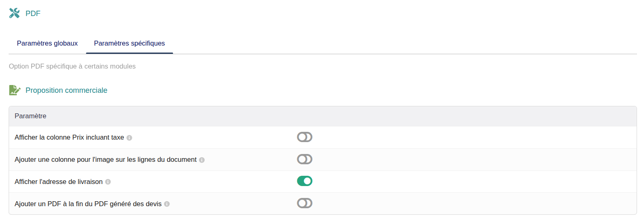The width and height of the screenshot is (644, 223).
Task: Turn on image column on document lines
Action: (305, 159)
